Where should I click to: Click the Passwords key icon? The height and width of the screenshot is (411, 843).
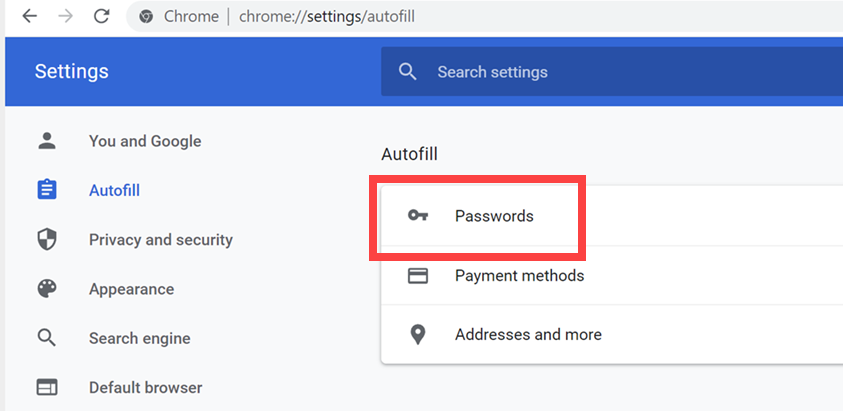[x=418, y=216]
